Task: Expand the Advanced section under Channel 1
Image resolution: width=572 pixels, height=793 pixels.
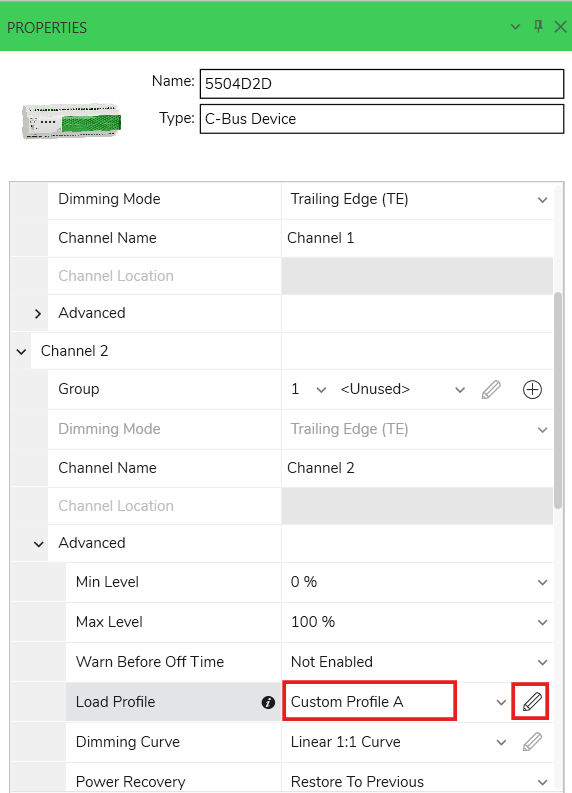Action: point(38,314)
